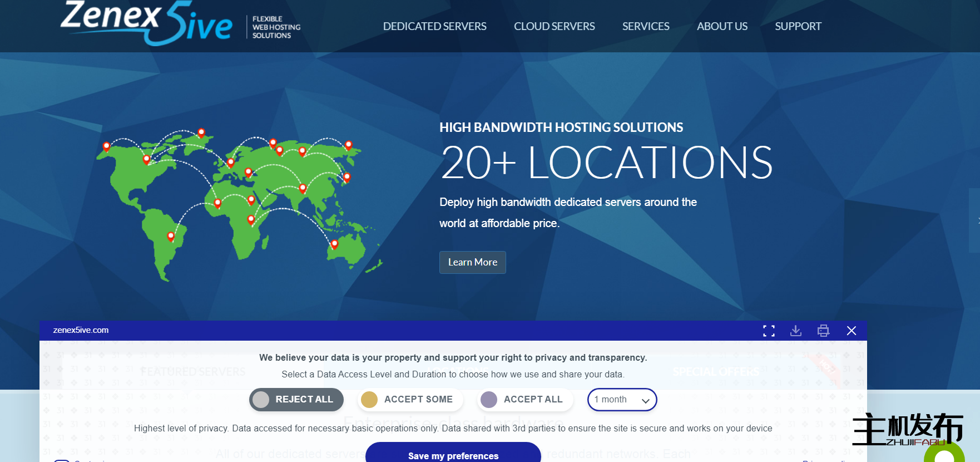Close the cookie consent banner

pyautogui.click(x=851, y=331)
